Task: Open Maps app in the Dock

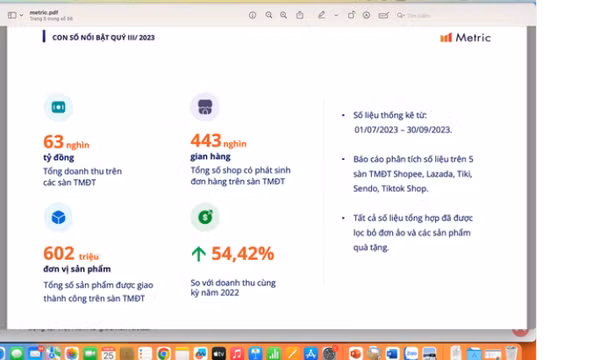Action: pyautogui.click(x=54, y=353)
